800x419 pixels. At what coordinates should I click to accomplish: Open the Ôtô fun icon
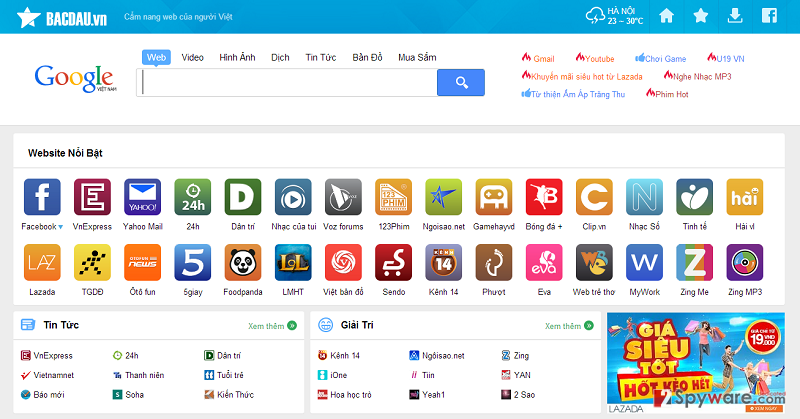[142, 262]
